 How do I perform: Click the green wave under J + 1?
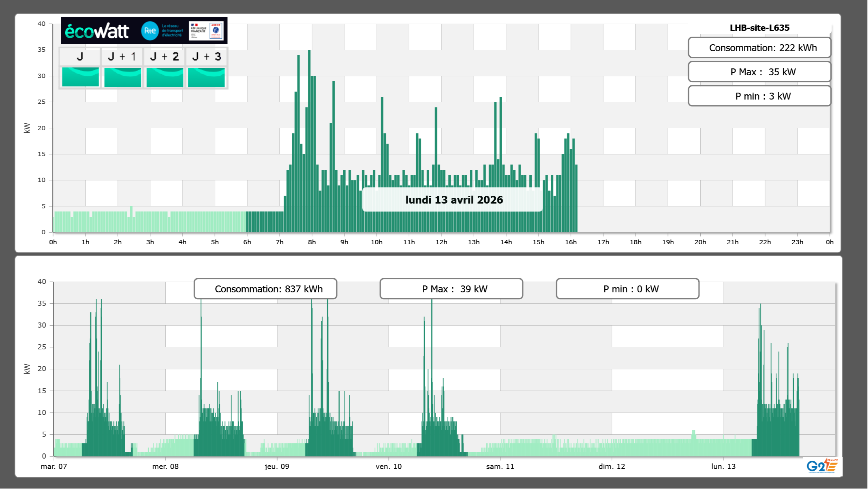point(122,77)
